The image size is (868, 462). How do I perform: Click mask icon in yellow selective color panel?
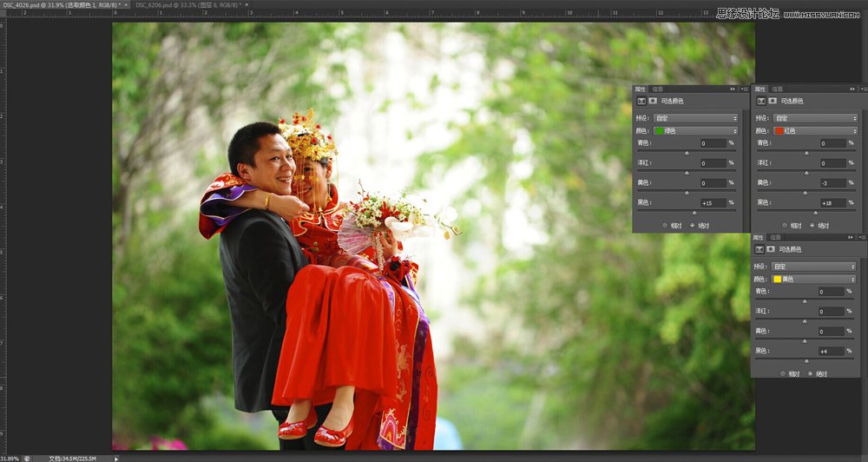[771, 249]
